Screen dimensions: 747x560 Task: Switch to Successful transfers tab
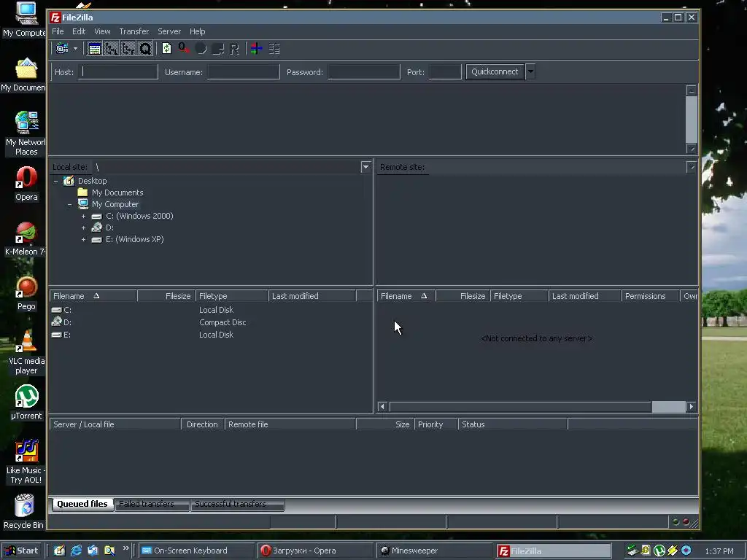[237, 505]
